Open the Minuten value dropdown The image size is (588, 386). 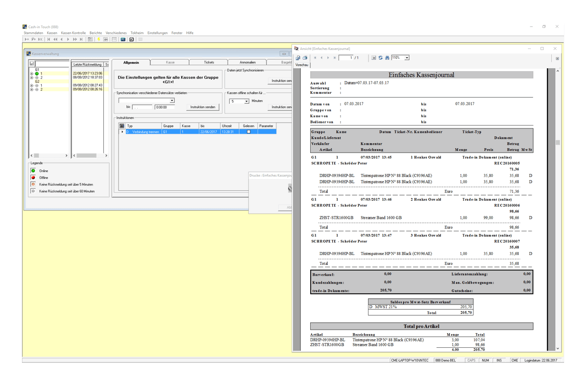[246, 101]
